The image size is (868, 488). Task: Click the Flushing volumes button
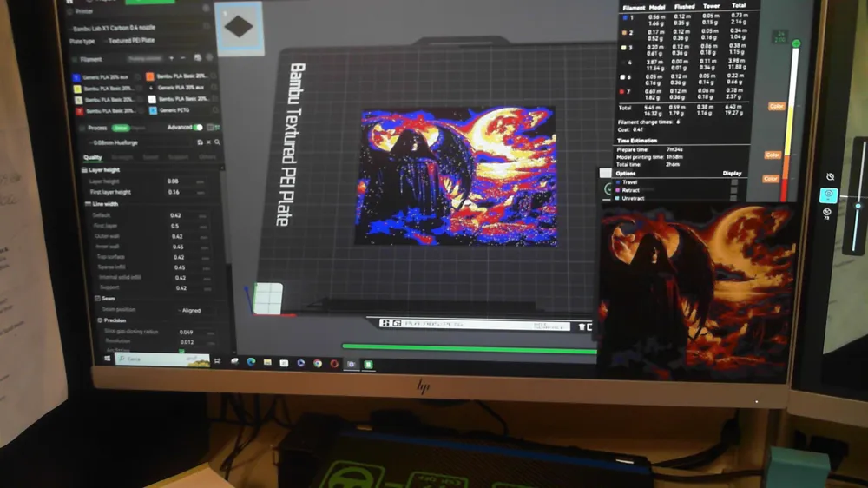pos(144,58)
